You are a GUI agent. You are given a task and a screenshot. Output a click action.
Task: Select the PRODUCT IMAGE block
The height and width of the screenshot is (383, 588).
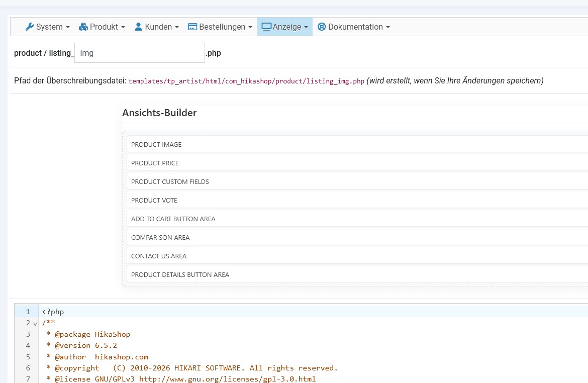click(x=357, y=144)
